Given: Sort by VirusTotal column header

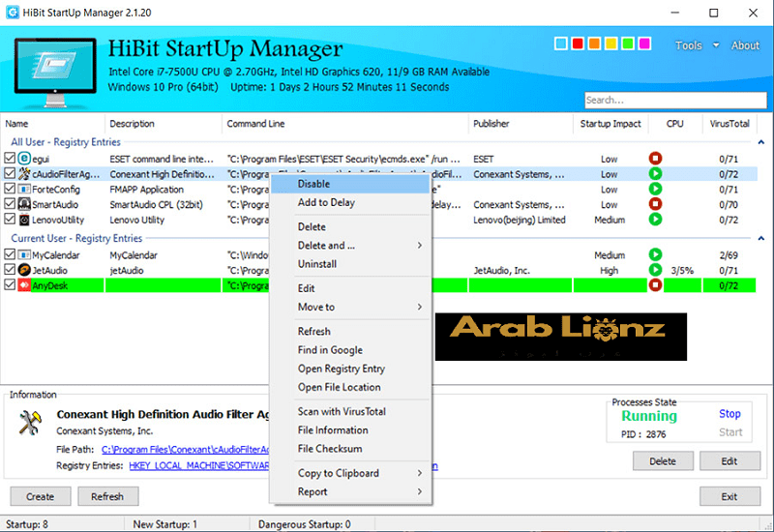Looking at the screenshot, I should [x=729, y=124].
